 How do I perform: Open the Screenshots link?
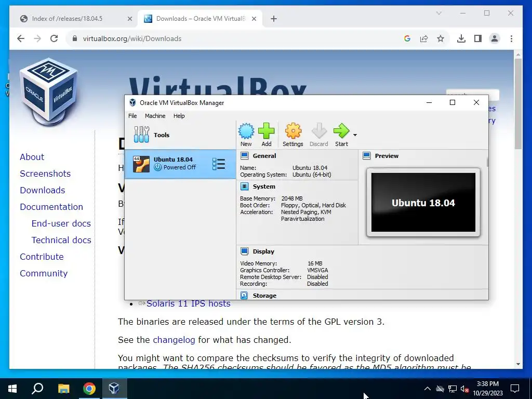click(x=45, y=174)
